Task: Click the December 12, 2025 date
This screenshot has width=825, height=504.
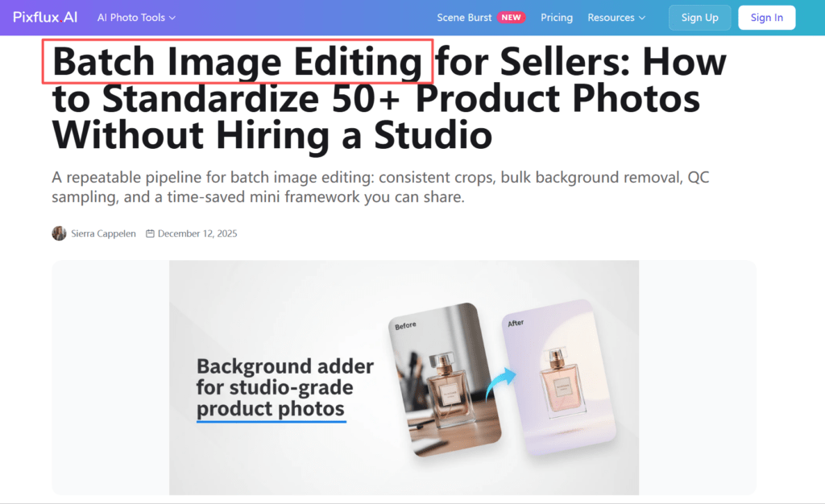Action: tap(197, 233)
